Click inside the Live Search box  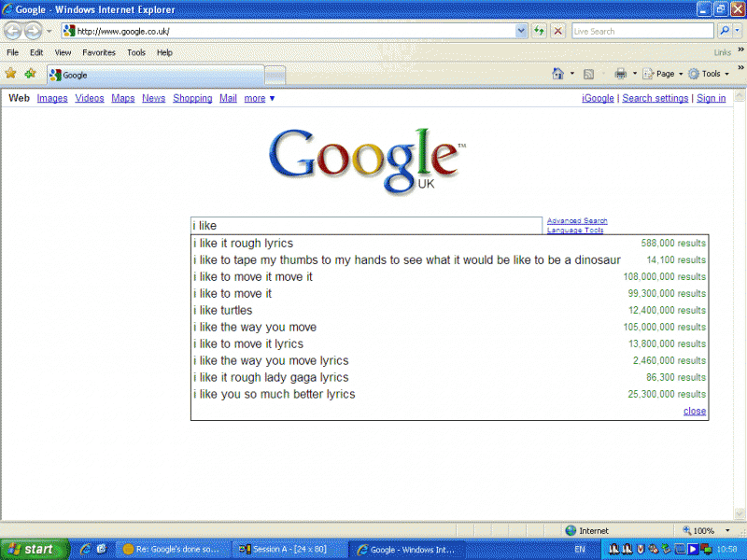coord(642,32)
